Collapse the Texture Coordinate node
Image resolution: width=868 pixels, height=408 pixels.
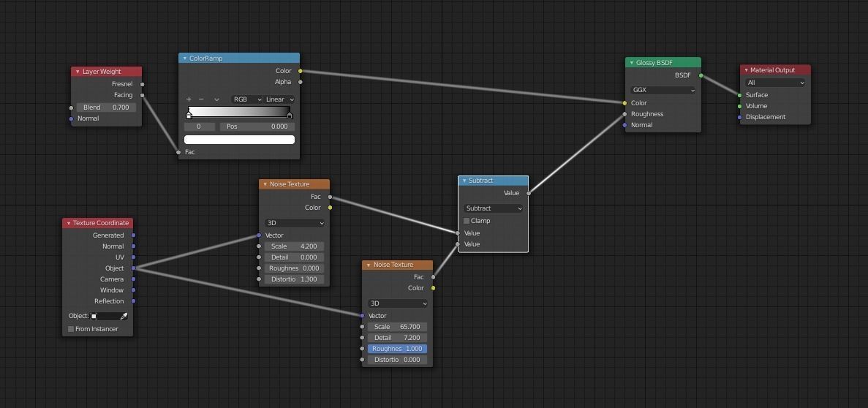click(x=69, y=223)
